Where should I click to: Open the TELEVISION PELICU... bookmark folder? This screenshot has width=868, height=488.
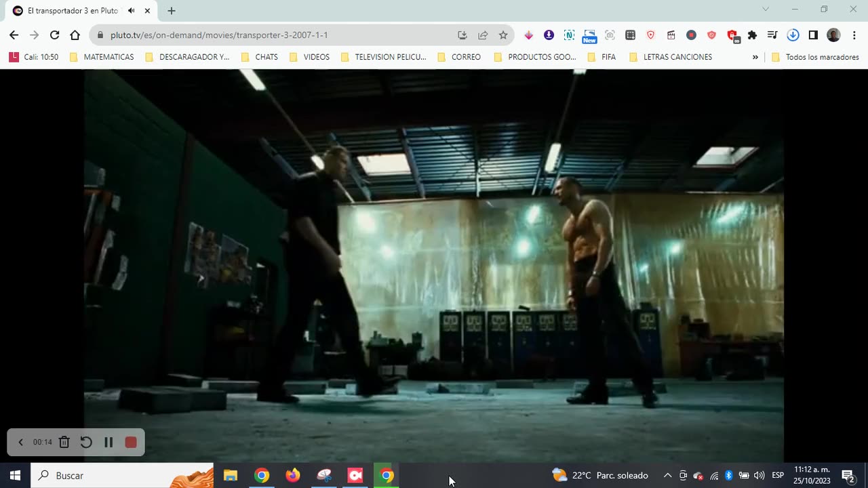[383, 57]
